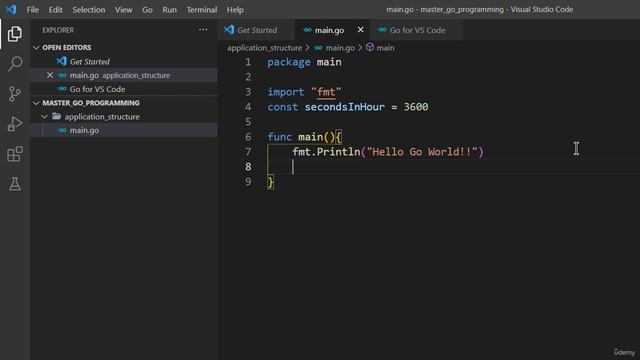
Task: Click the Println call on line 7
Action: [x=338, y=152]
